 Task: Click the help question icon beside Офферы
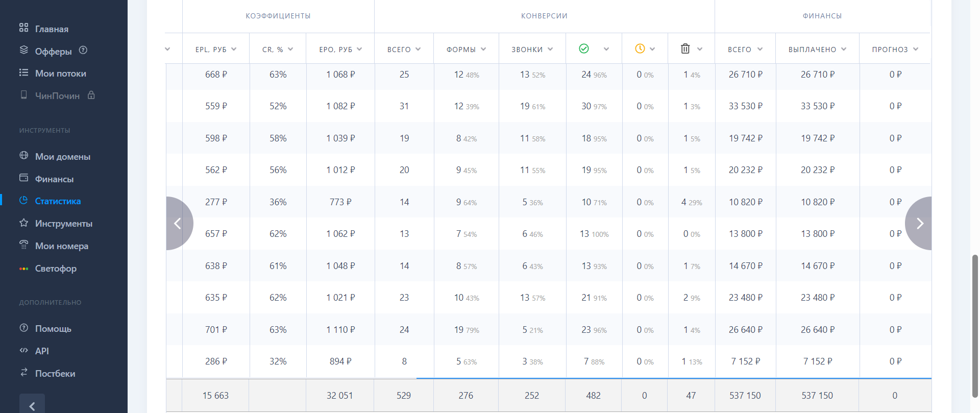83,50
